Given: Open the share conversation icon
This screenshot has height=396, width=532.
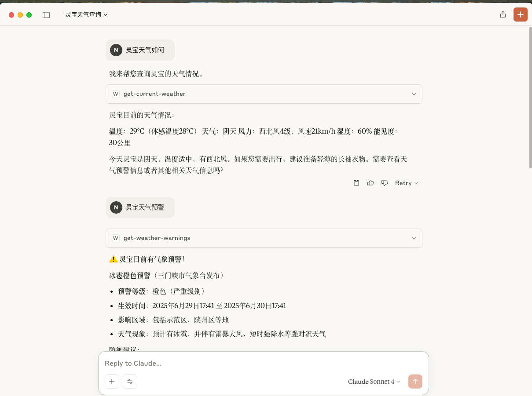Looking at the screenshot, I should pos(503,14).
